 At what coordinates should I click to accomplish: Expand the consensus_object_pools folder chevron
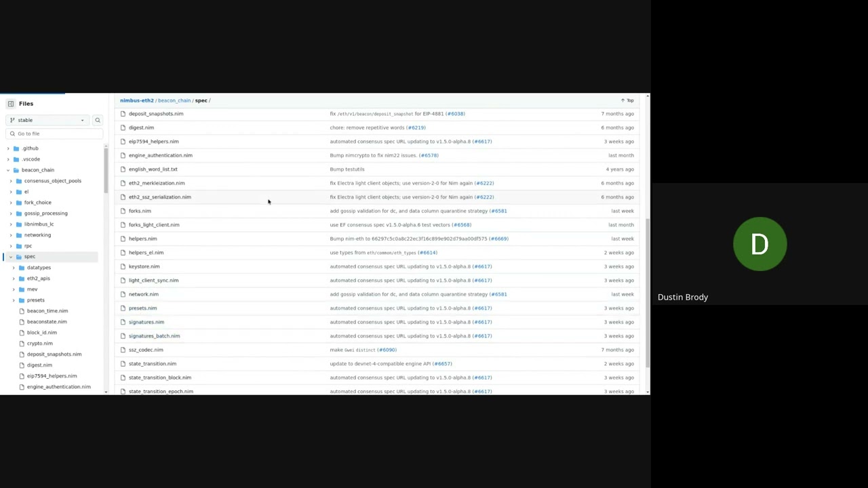[x=11, y=181]
